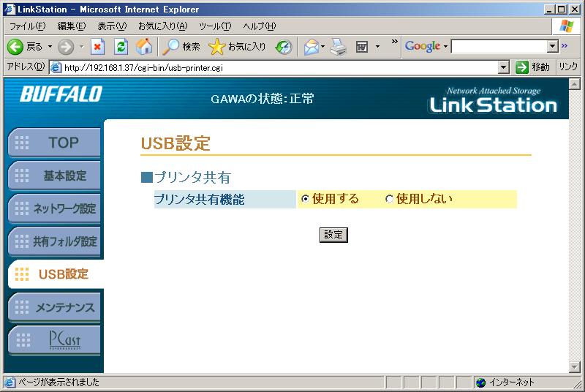Navigate to メンテナンス sidebar tab
The width and height of the screenshot is (585, 392).
click(x=54, y=308)
